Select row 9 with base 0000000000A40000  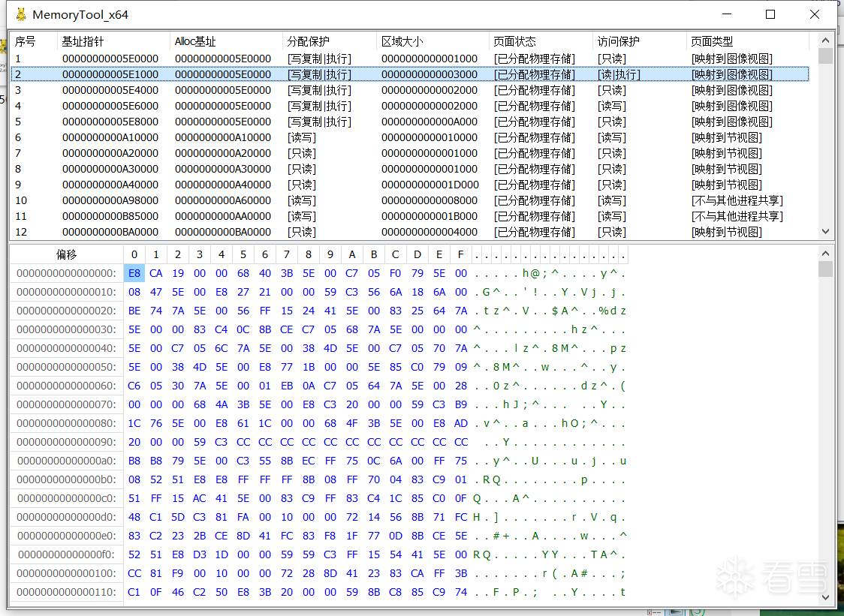click(x=410, y=185)
